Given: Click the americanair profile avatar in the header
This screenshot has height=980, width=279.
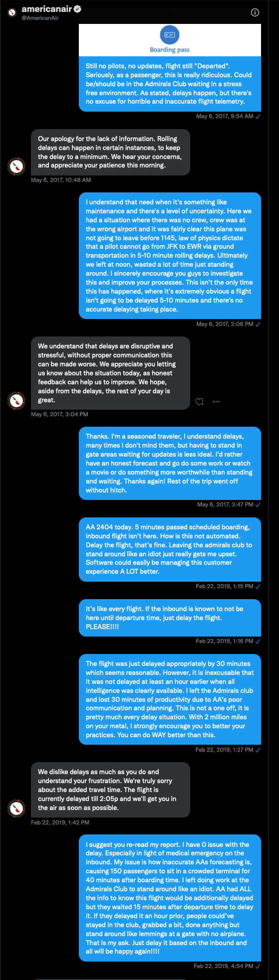Looking at the screenshot, I should click(13, 12).
